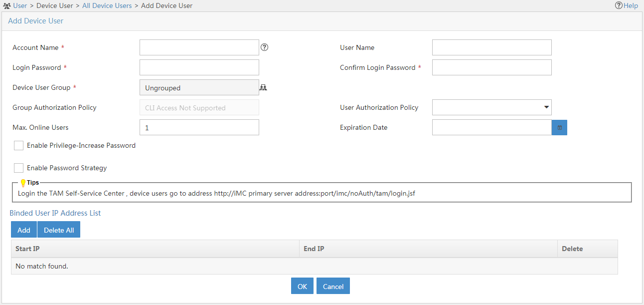The width and height of the screenshot is (644, 305).
Task: Select the Confirm Login Password field
Action: (x=491, y=67)
